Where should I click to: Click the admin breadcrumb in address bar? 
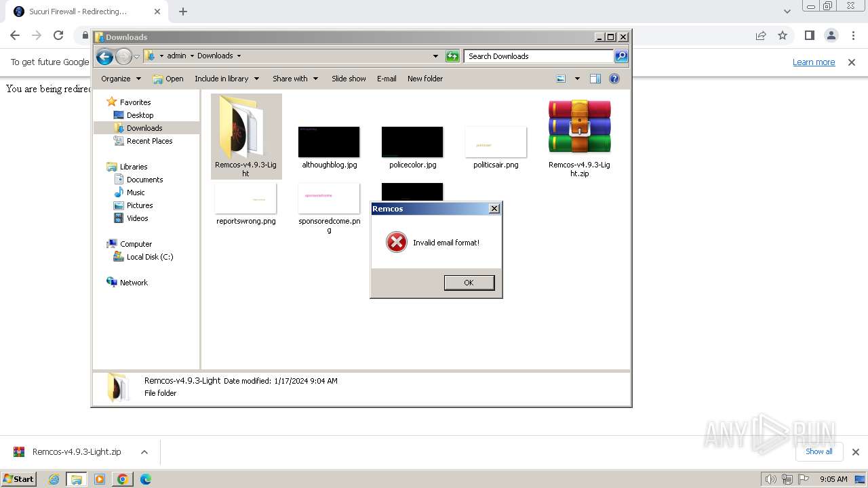pos(176,56)
